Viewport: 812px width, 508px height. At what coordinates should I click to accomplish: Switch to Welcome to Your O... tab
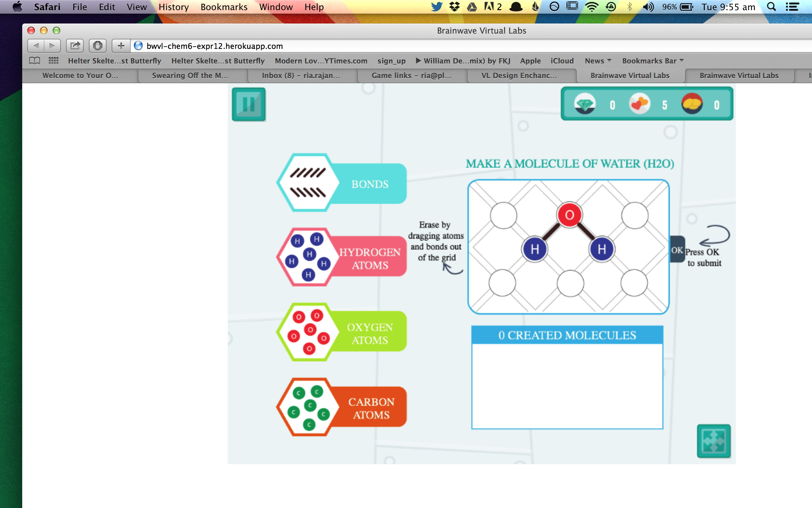tap(80, 76)
